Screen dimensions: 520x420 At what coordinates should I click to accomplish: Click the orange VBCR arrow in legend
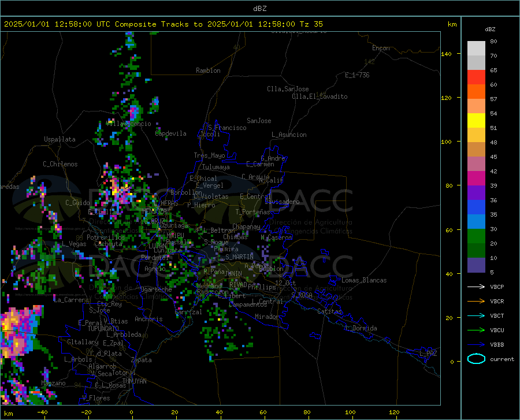476,302
